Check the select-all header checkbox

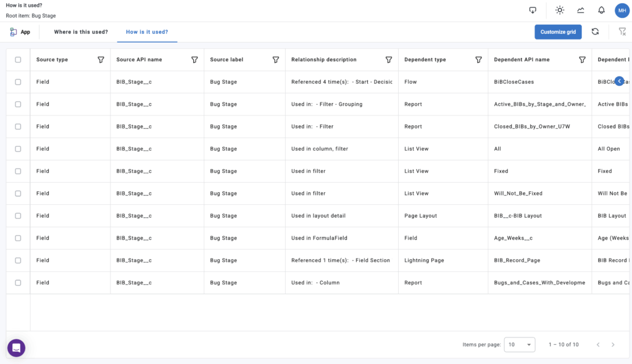(x=18, y=60)
